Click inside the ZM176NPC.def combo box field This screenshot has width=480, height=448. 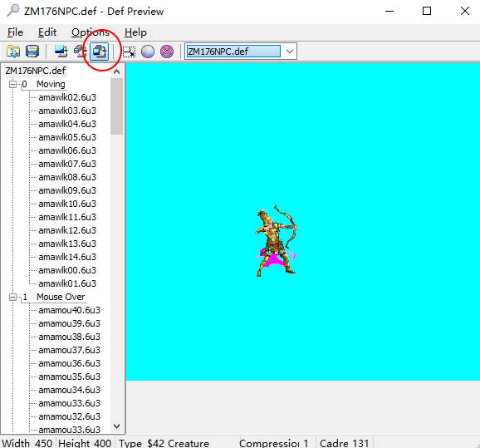tap(233, 52)
